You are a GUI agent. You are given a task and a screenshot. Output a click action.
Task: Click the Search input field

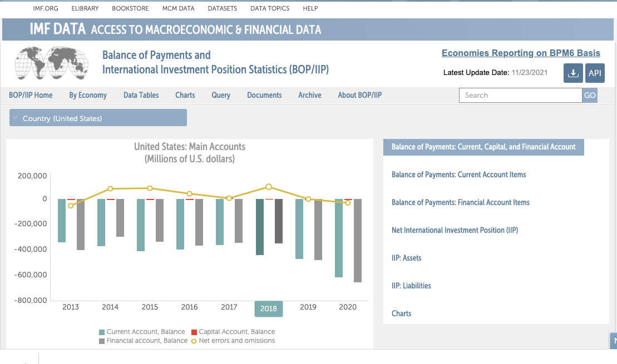[x=520, y=95]
